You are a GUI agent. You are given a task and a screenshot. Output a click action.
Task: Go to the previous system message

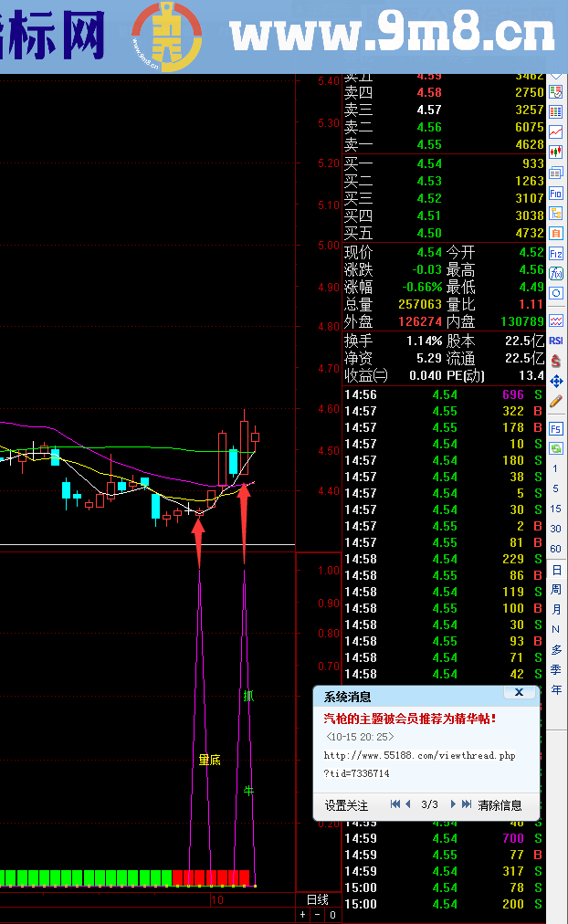[x=408, y=804]
